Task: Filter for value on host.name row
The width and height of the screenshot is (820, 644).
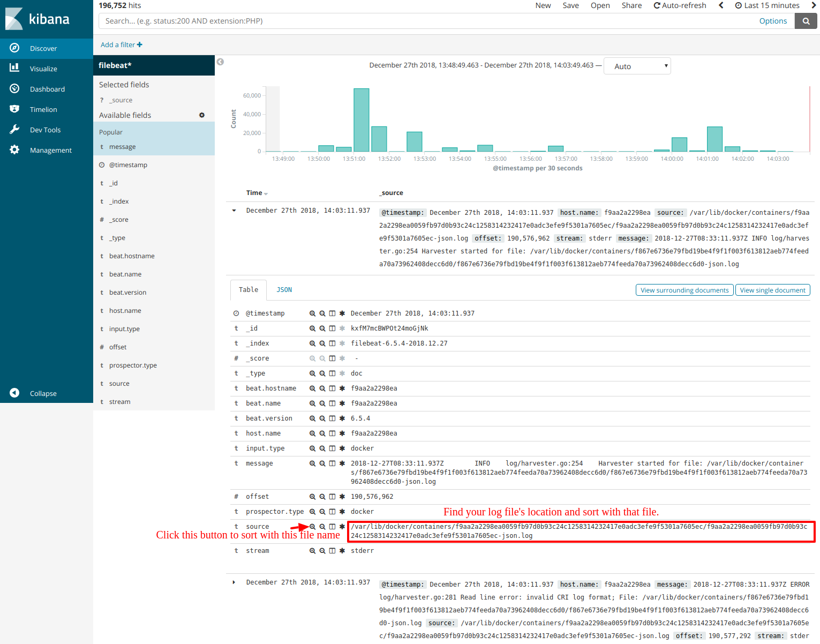Action: pyautogui.click(x=312, y=433)
